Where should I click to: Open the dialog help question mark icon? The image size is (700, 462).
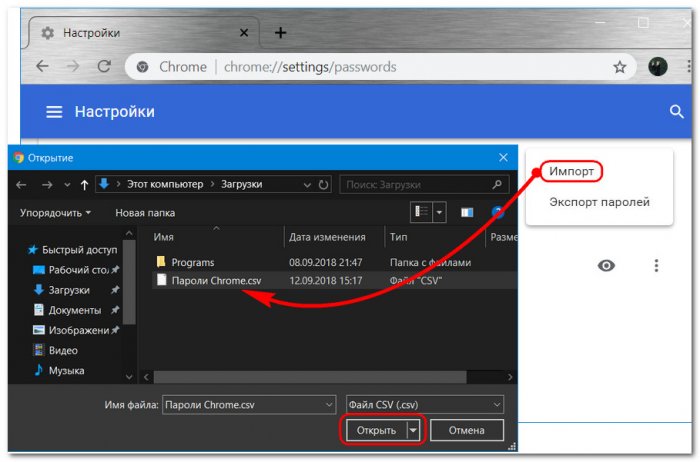498,212
